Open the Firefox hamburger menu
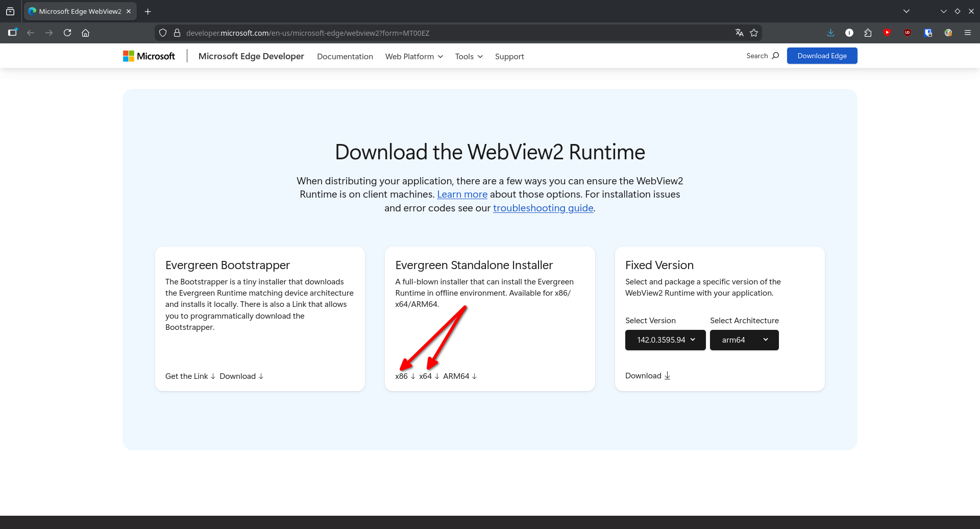Image resolution: width=980 pixels, height=529 pixels. point(967,33)
